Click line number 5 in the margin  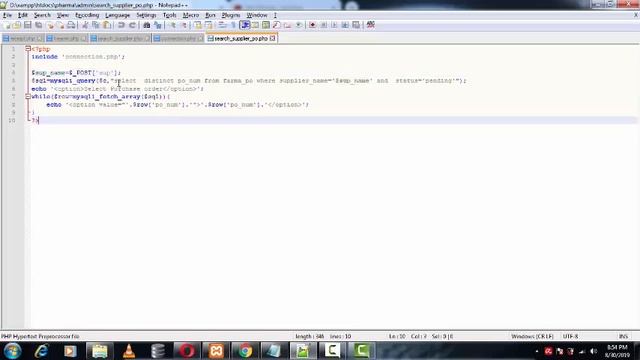pos(13,81)
